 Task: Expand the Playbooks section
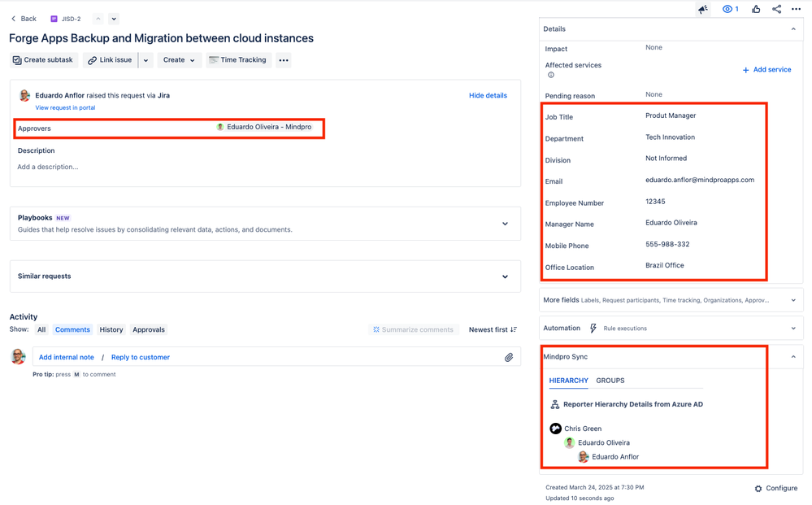(x=505, y=224)
